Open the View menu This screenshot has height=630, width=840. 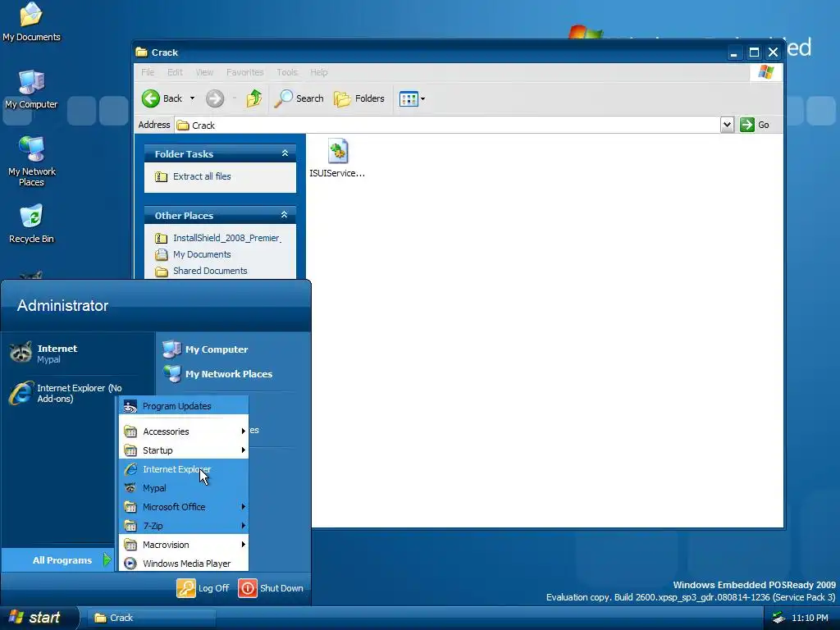tap(204, 72)
